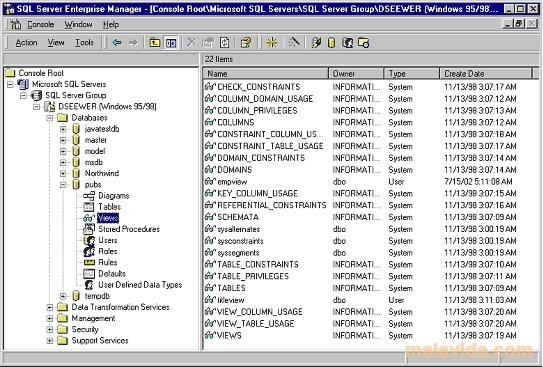Click the Register Server toolbar icon

coord(316,43)
